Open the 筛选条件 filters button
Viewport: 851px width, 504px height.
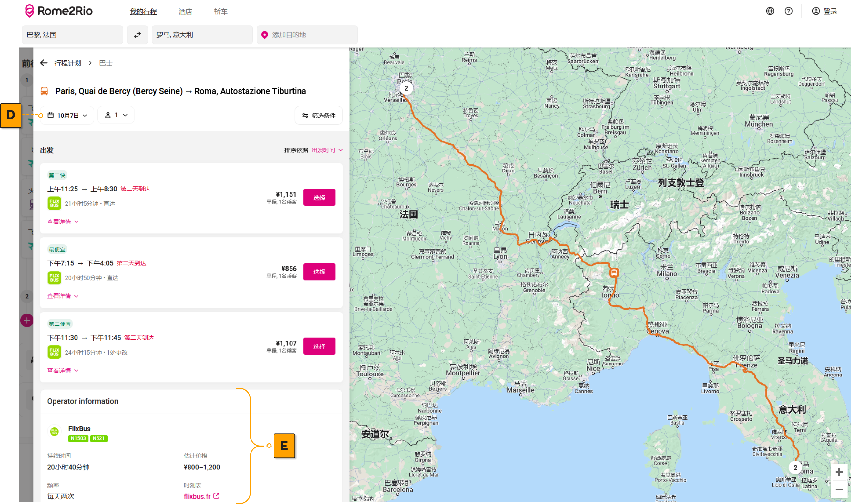[x=319, y=116]
